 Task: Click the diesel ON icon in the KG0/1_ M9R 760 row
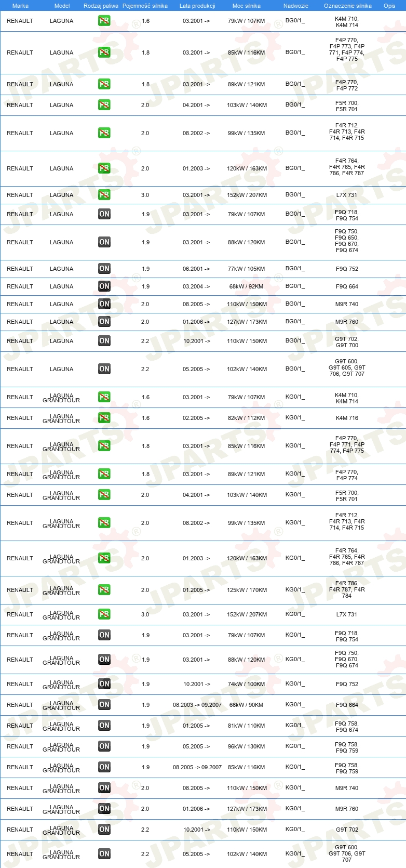pyautogui.click(x=104, y=809)
